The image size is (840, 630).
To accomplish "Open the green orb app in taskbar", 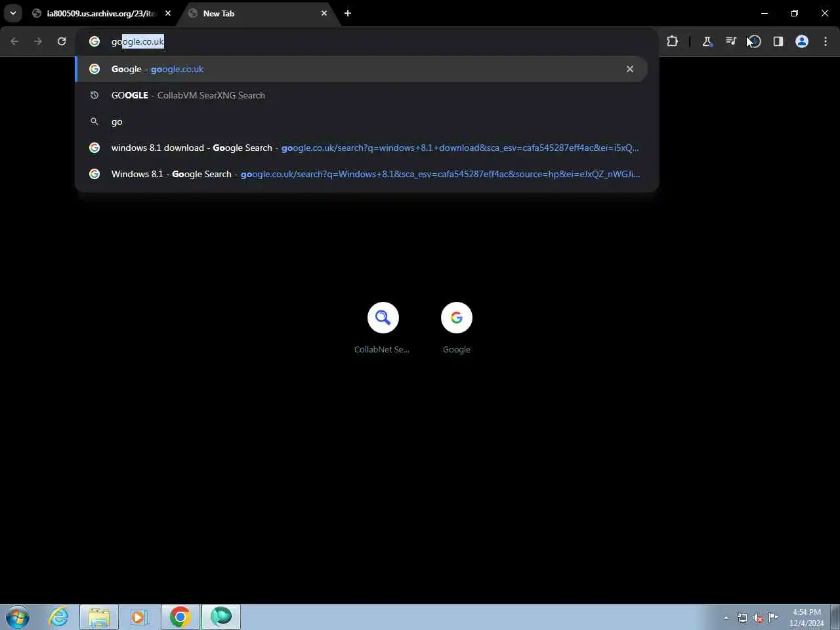I will [220, 617].
